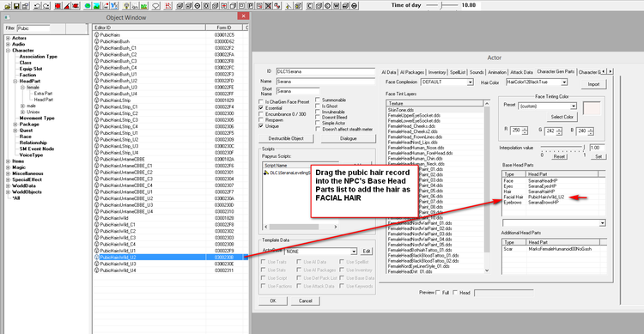Open the Inventory tab

click(x=436, y=72)
